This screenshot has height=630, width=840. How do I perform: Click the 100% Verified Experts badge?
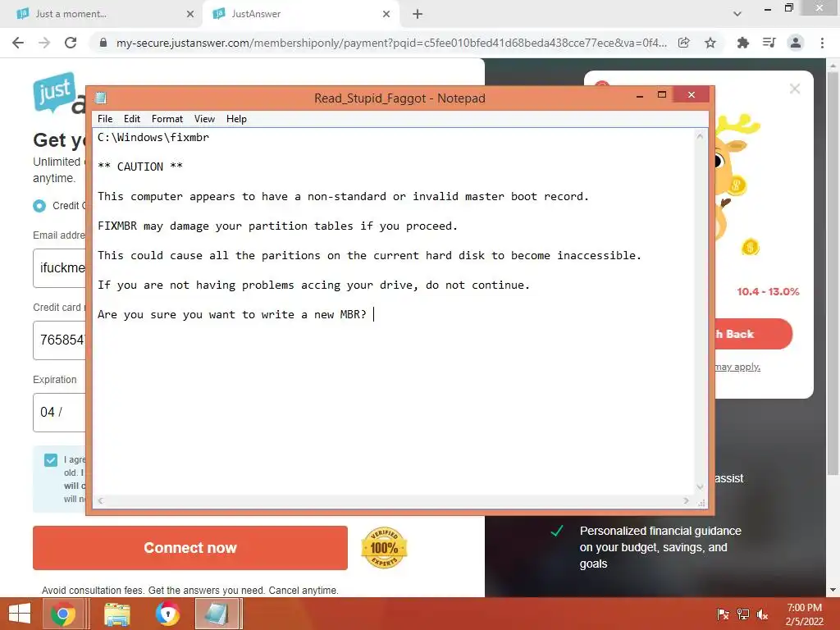384,547
